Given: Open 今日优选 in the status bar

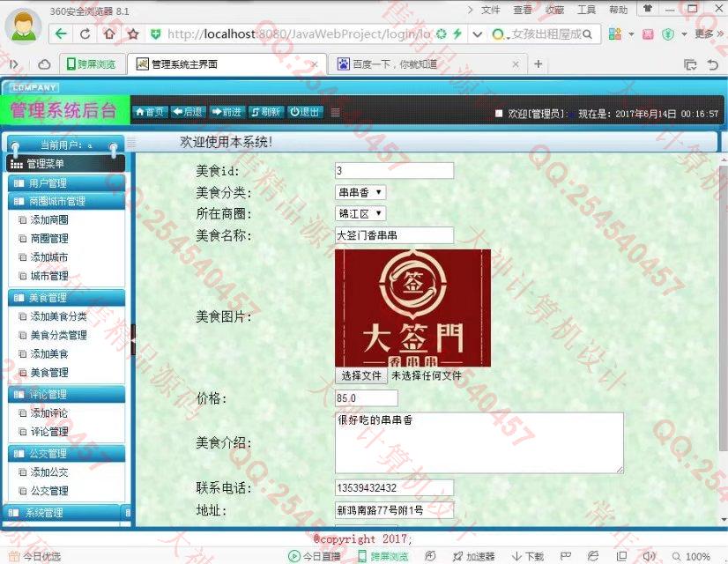Looking at the screenshot, I should click(x=35, y=556).
